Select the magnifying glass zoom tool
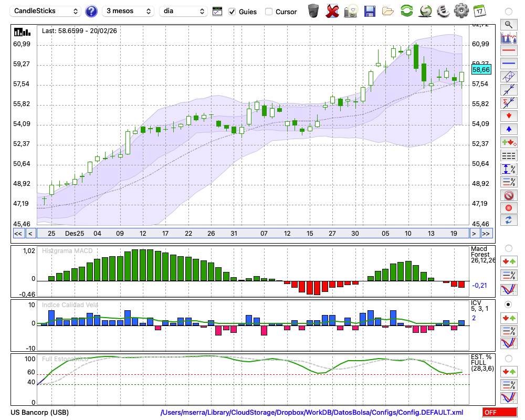 [x=508, y=24]
